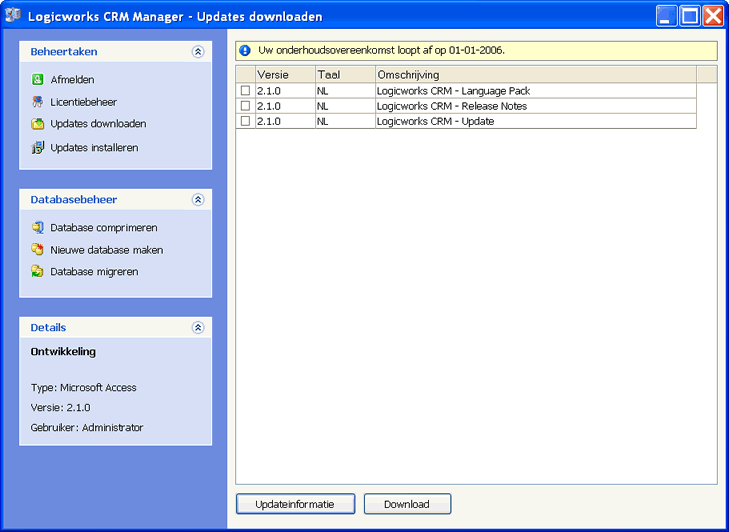Click the Afmelden icon
The image size is (729, 532).
click(38, 80)
